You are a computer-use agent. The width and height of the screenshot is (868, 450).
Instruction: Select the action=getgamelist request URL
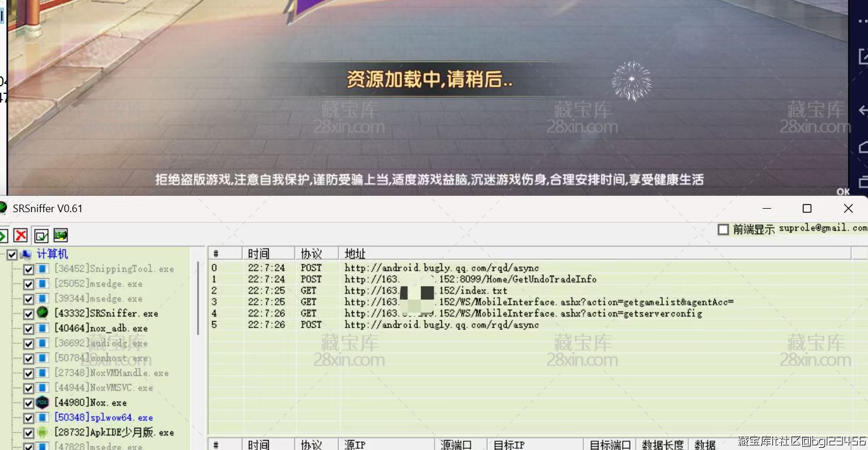click(539, 302)
